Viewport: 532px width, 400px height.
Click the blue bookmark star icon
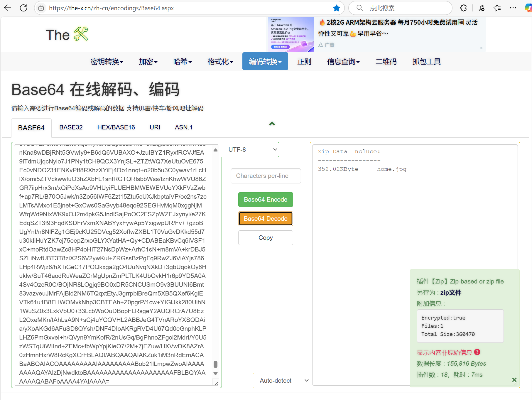click(337, 8)
